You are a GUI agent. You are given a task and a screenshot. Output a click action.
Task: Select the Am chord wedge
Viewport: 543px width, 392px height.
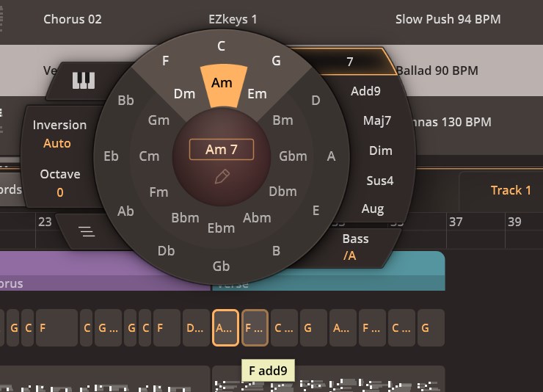click(x=222, y=84)
